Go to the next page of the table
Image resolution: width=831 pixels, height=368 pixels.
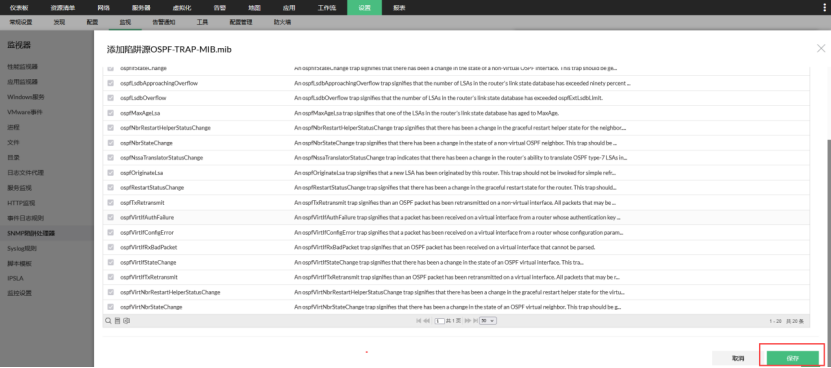click(x=467, y=321)
